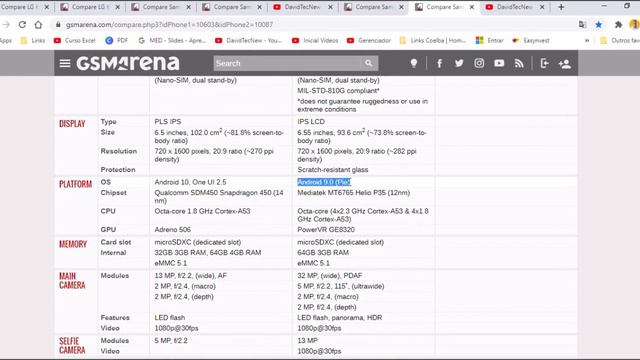
Task: Open the RSS feed icon
Action: pos(519,63)
